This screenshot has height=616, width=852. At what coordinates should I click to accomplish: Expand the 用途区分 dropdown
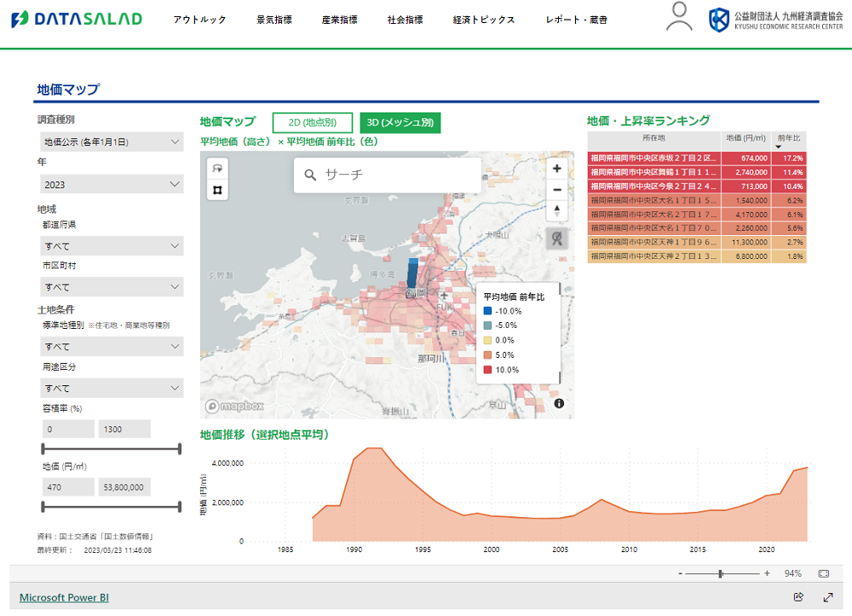(112, 388)
